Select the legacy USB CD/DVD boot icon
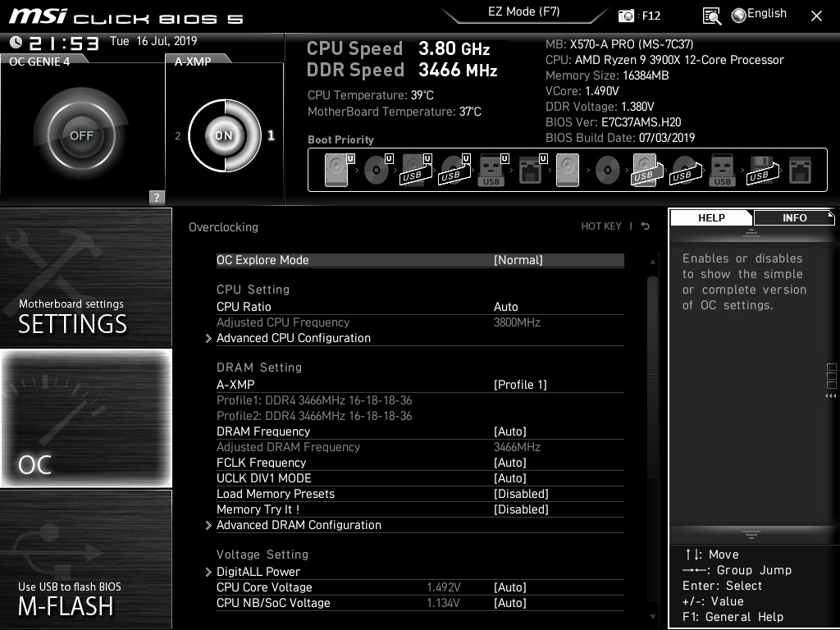Screen dimensions: 840x630 [x=685, y=170]
